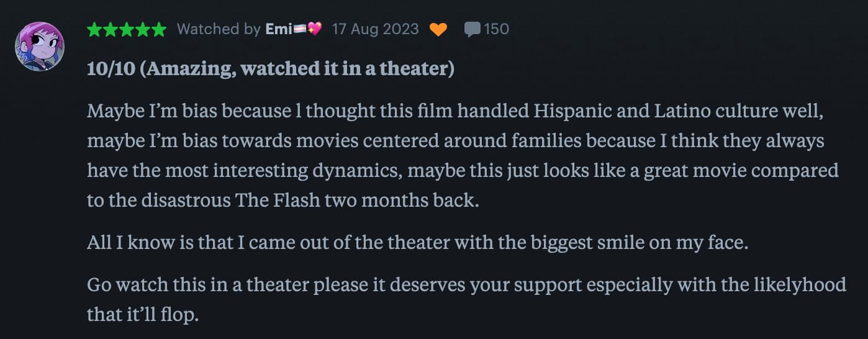Image resolution: width=868 pixels, height=339 pixels.
Task: Click the first green rating star
Action: 94,29
